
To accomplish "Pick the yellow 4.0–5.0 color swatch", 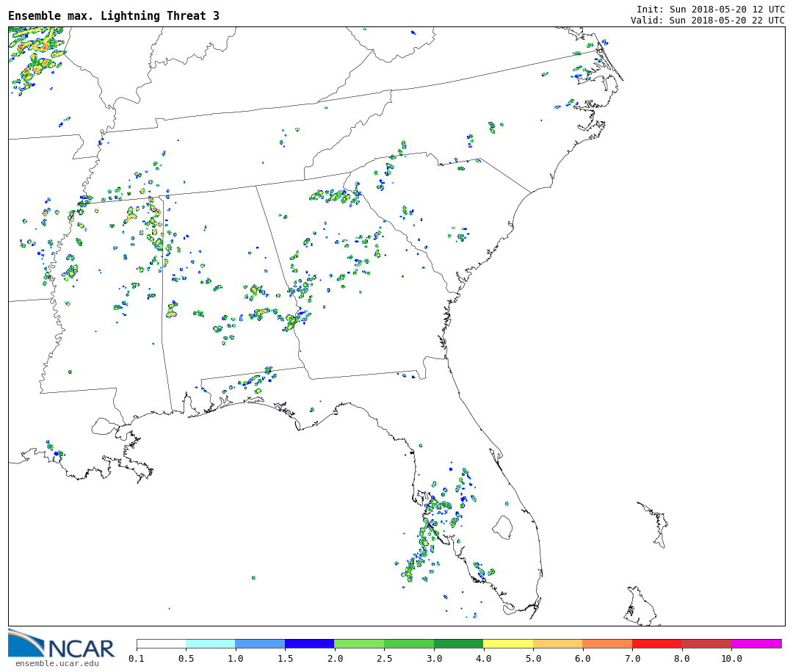I will [508, 644].
